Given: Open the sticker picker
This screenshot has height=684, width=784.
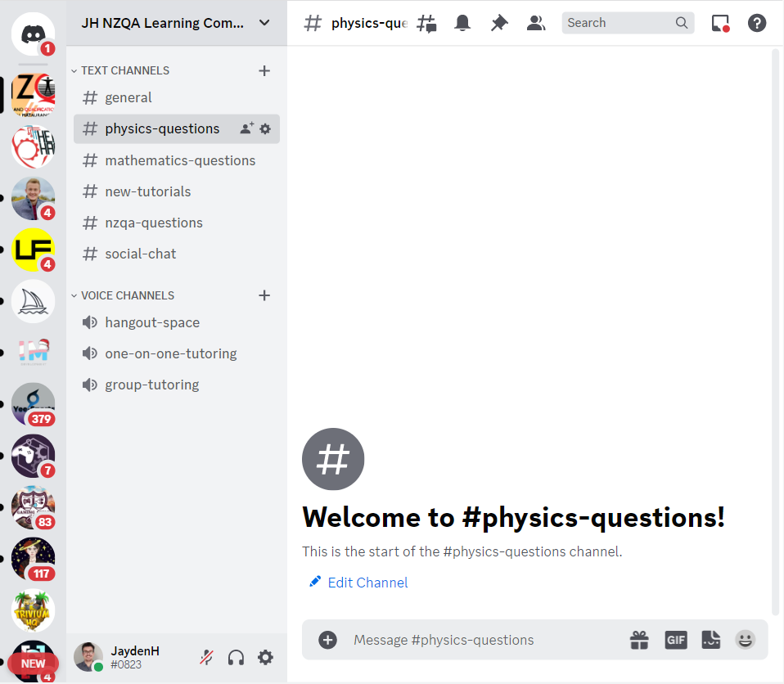Looking at the screenshot, I should coord(710,640).
